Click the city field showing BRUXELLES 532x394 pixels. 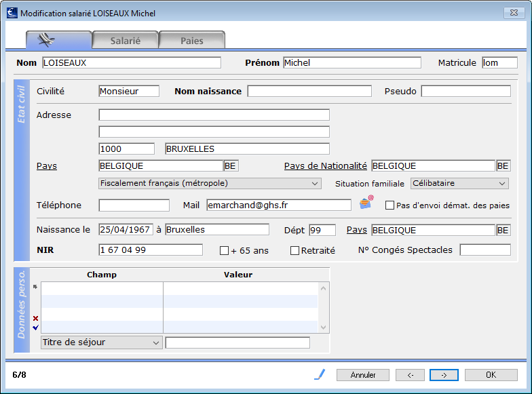click(247, 149)
